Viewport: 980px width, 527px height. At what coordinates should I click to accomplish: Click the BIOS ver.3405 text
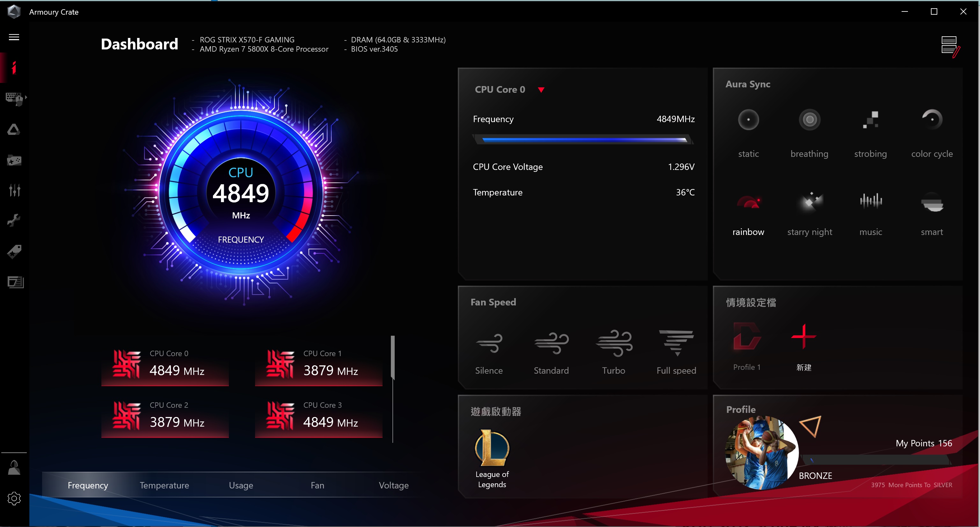pyautogui.click(x=374, y=49)
